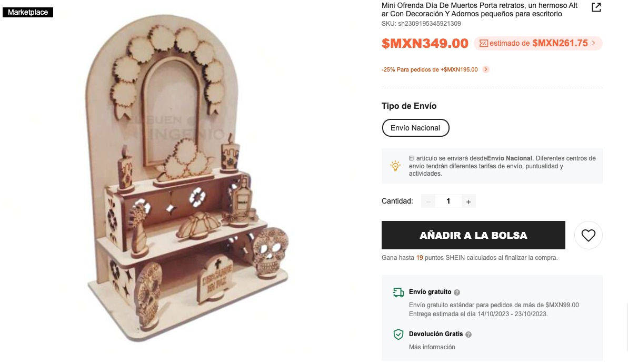The image size is (628, 364).
Task: Increase quantity with the plus button
Action: 468,201
